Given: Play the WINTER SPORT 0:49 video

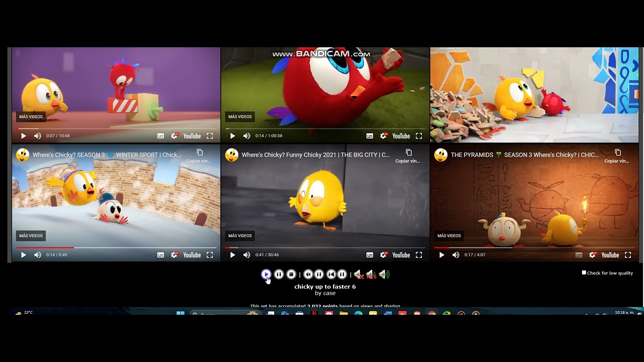Looking at the screenshot, I should [x=23, y=255].
